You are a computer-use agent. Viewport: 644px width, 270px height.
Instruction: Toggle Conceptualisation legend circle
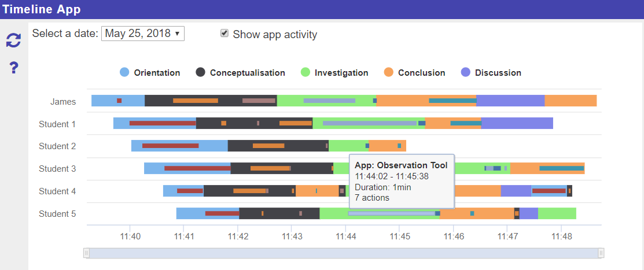[201, 73]
